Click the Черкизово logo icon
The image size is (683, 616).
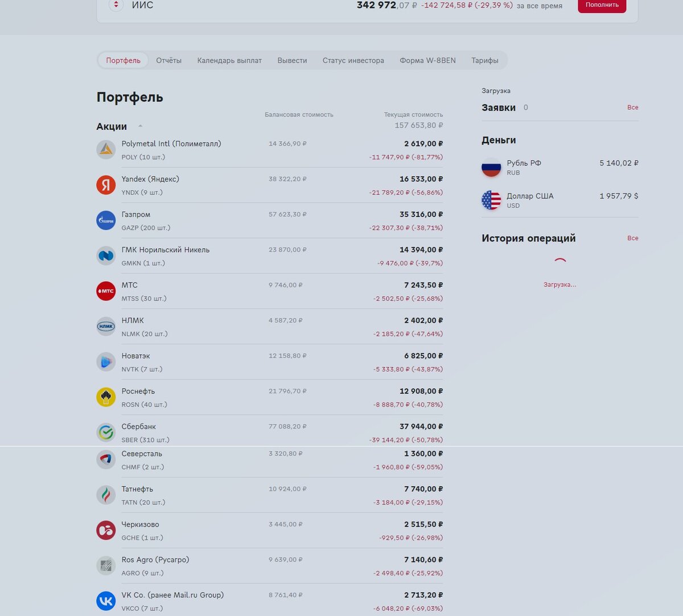point(106,530)
